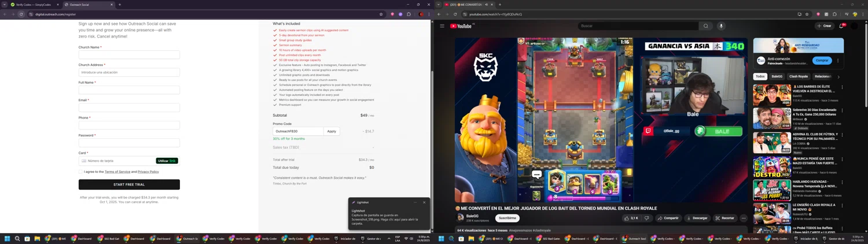Open new tab in Outreach browser window
The height and width of the screenshot is (244, 868).
[120, 5]
